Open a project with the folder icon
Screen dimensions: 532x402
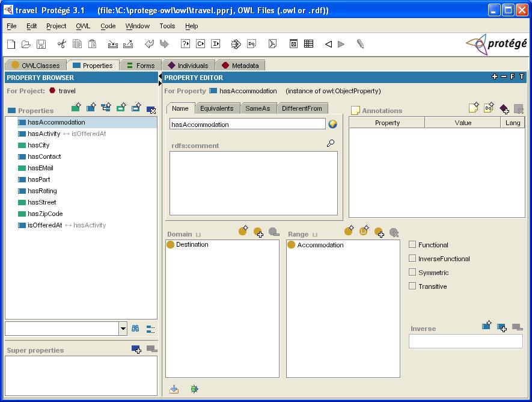pyautogui.click(x=26, y=44)
